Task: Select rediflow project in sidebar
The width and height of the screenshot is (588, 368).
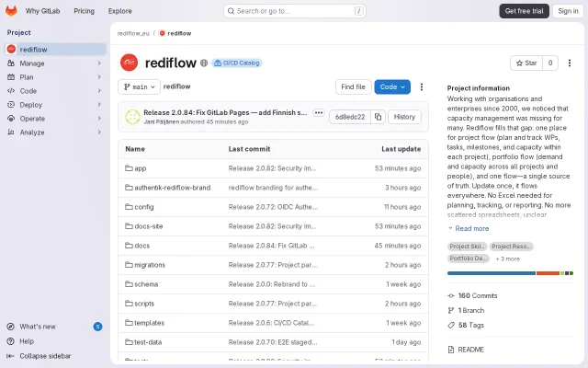Action: pyautogui.click(x=55, y=49)
